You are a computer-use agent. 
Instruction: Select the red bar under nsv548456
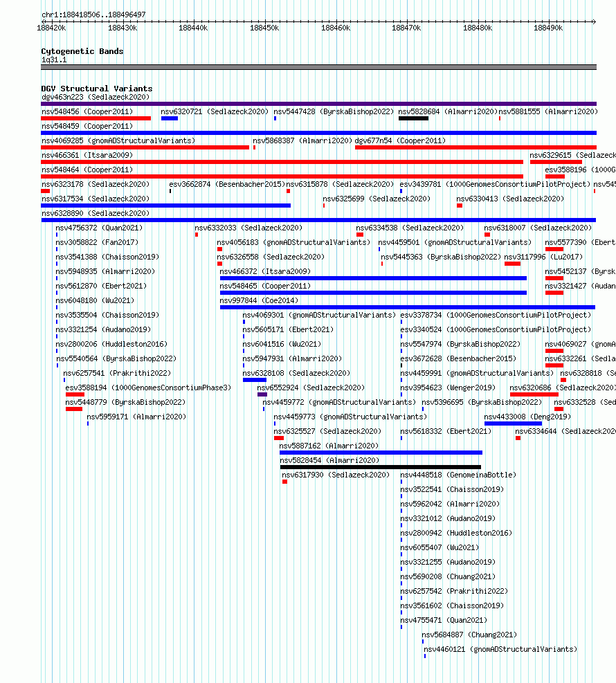(96, 118)
